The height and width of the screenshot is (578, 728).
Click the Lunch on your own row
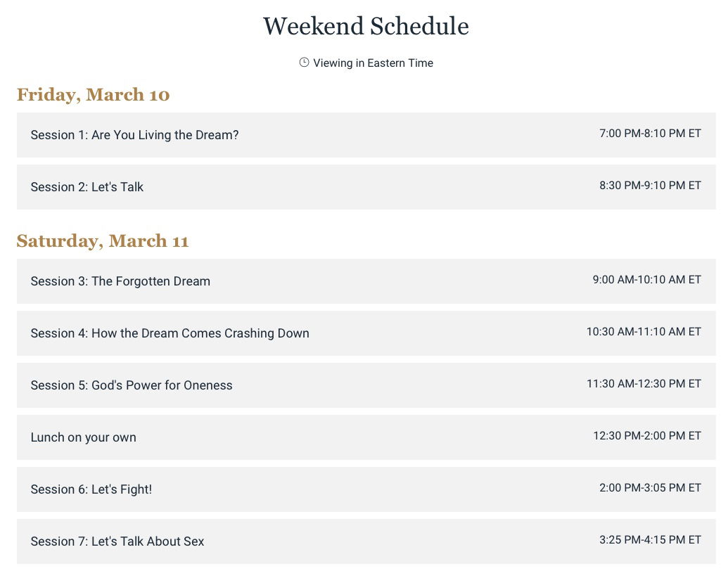click(x=366, y=437)
